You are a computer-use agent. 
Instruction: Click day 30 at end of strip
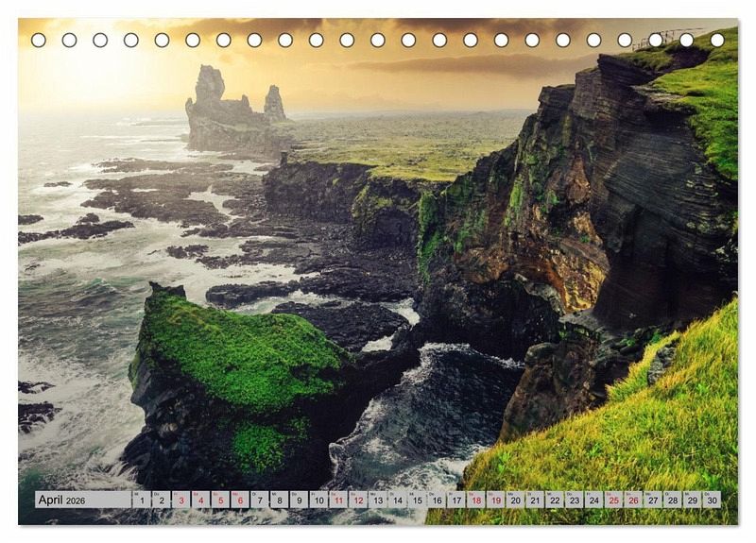(x=711, y=501)
